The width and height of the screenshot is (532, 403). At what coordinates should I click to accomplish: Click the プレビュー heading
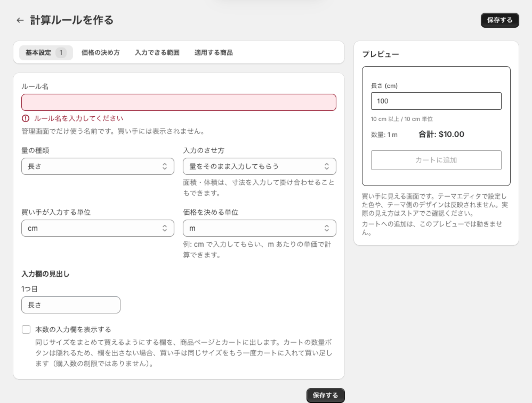pos(381,54)
